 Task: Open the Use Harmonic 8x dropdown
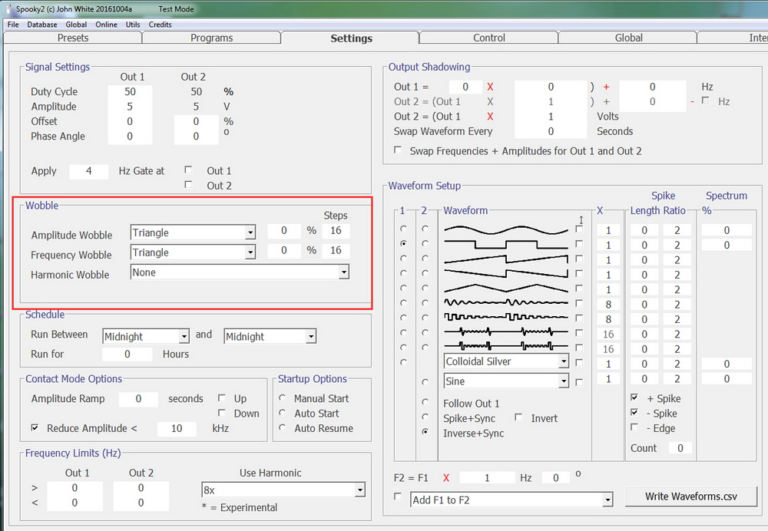coord(359,490)
